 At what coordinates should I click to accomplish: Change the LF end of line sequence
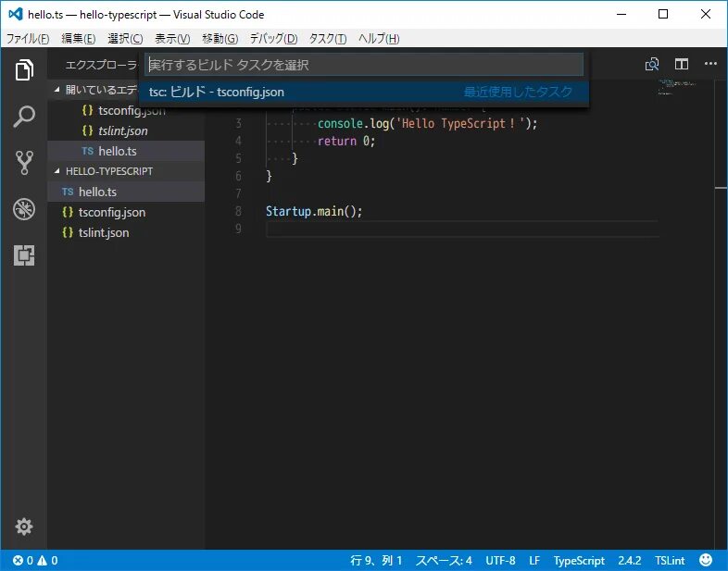pyautogui.click(x=534, y=560)
